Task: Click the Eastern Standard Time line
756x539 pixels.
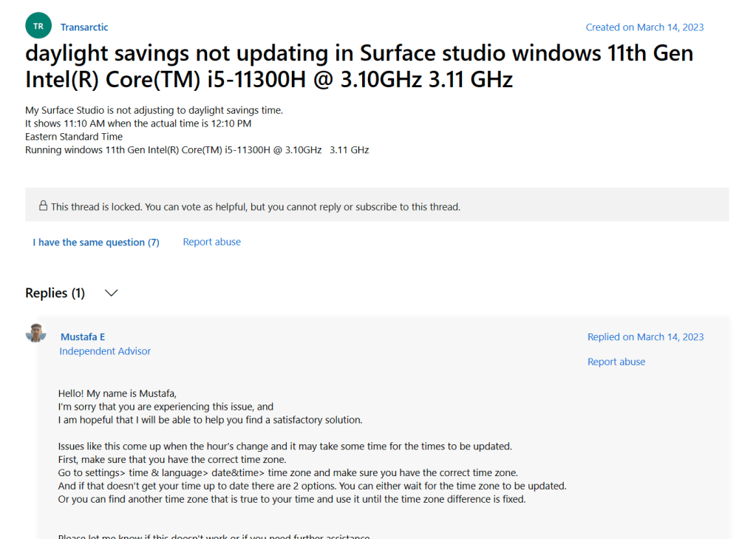Action: click(x=74, y=137)
